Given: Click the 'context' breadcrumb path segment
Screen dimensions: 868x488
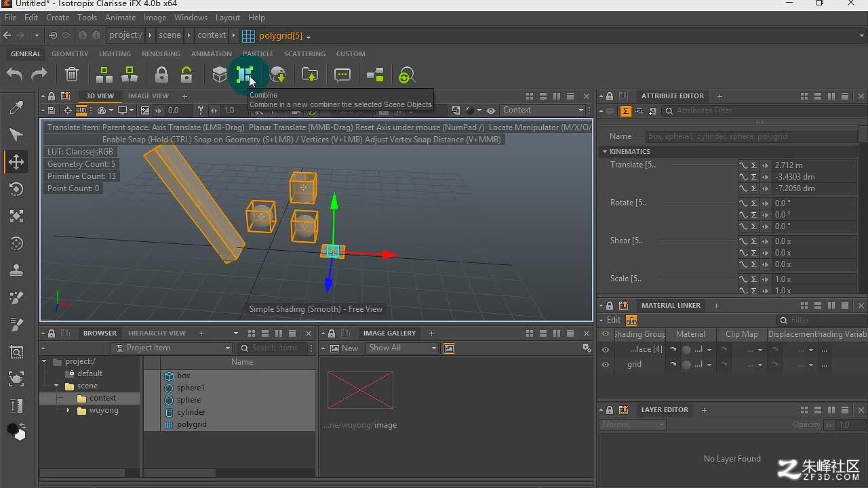Looking at the screenshot, I should 212,35.
